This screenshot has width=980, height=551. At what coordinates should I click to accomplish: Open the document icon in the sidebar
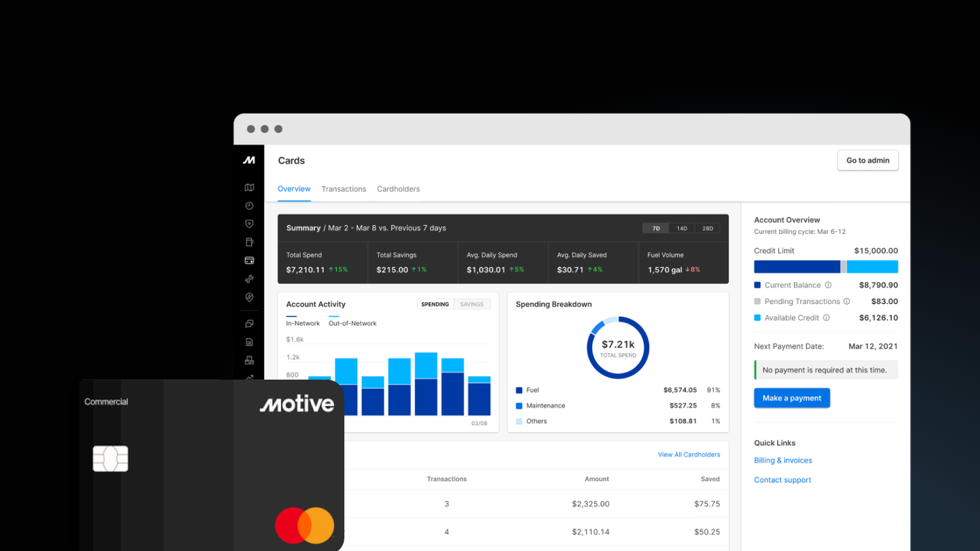(249, 342)
